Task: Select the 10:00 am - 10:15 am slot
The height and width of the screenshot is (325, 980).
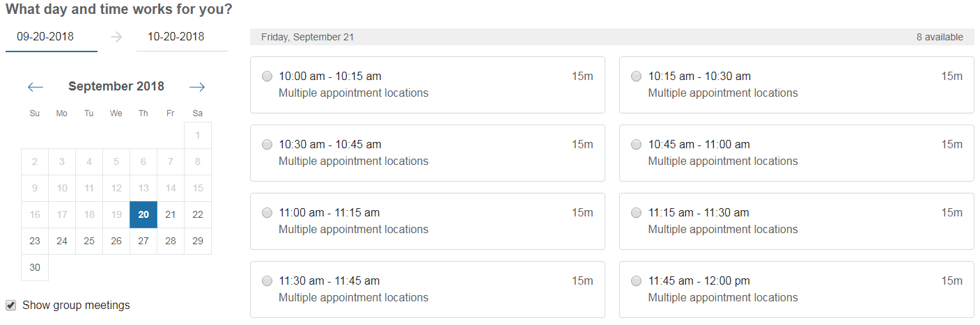Action: click(267, 77)
